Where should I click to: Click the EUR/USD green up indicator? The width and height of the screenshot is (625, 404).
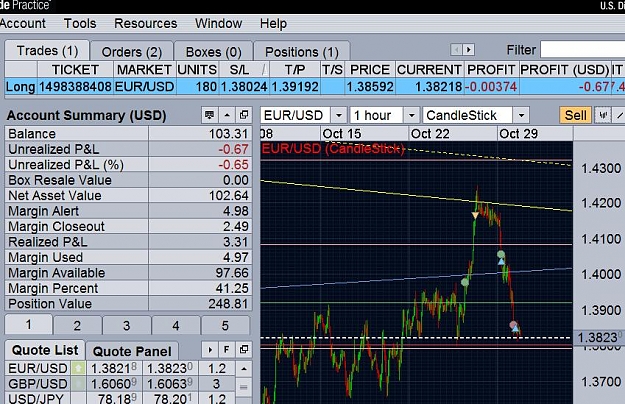[79, 369]
